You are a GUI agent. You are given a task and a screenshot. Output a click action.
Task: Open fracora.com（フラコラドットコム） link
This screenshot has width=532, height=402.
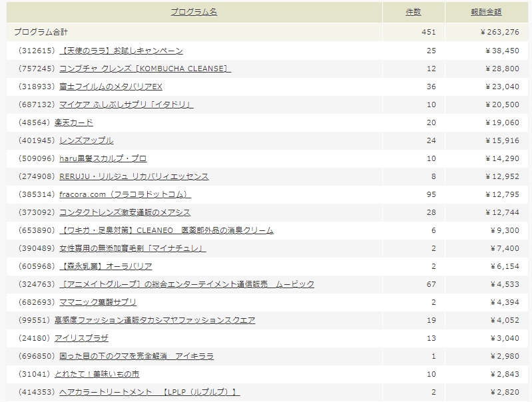(x=125, y=195)
